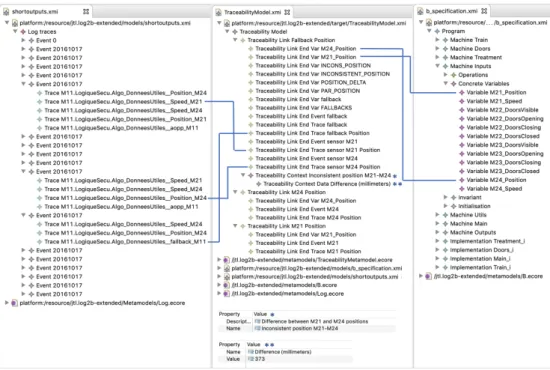Switch to the shortoutputs.xmi tab
The image size is (550, 370).
(35, 12)
